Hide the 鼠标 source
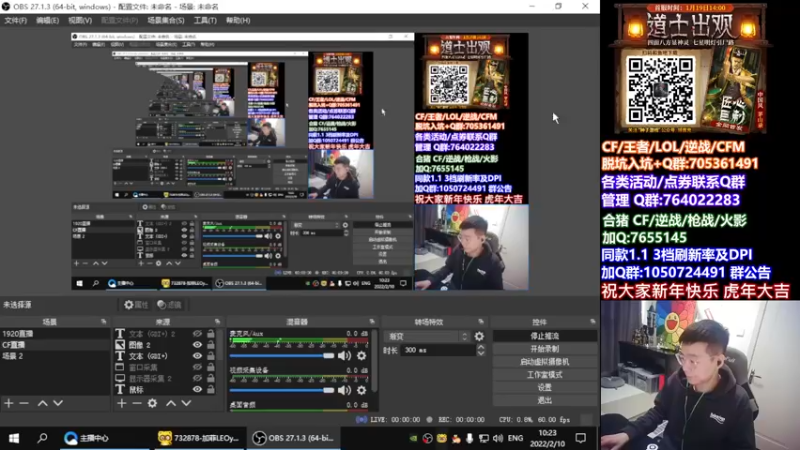This screenshot has width=800, height=450. (x=197, y=389)
